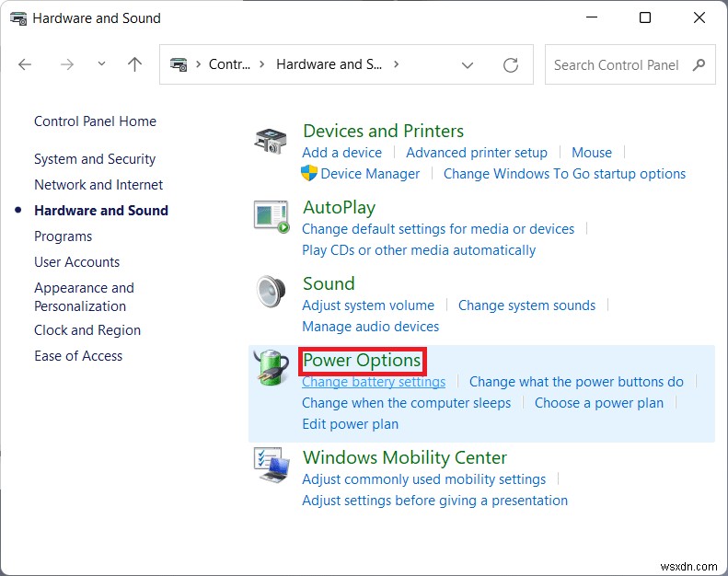Viewport: 728px width, 576px height.
Task: Open the Power Options heading link
Action: pos(362,360)
